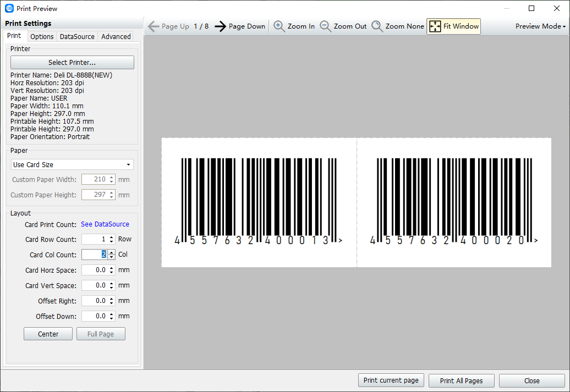The image size is (570, 392).
Task: Increase Card Vert Space with up arrow
Action: [112, 283]
